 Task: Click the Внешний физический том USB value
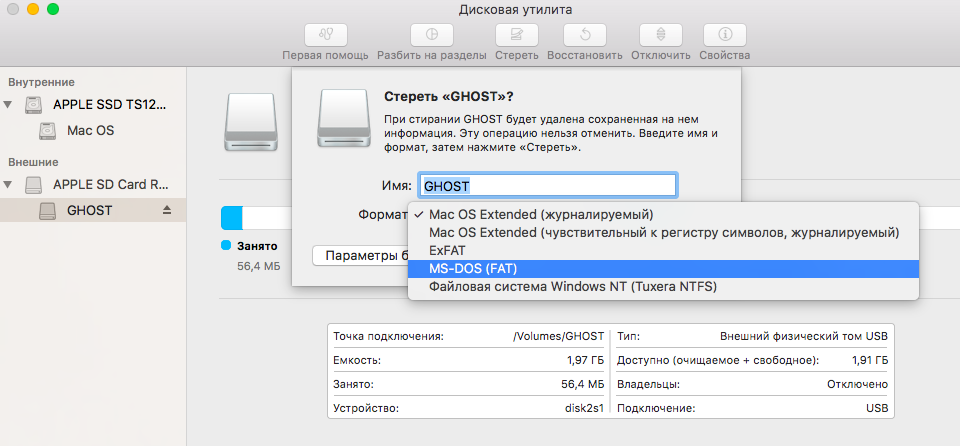[x=804, y=336]
